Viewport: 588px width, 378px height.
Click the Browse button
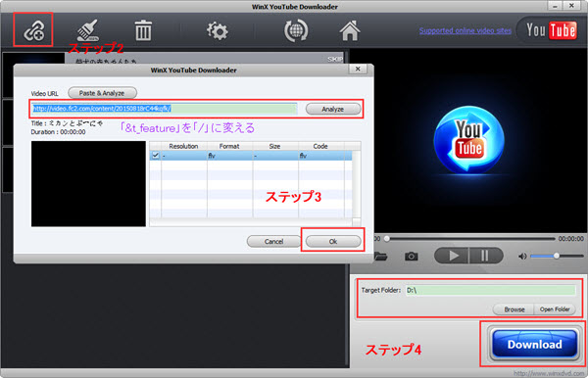514,309
